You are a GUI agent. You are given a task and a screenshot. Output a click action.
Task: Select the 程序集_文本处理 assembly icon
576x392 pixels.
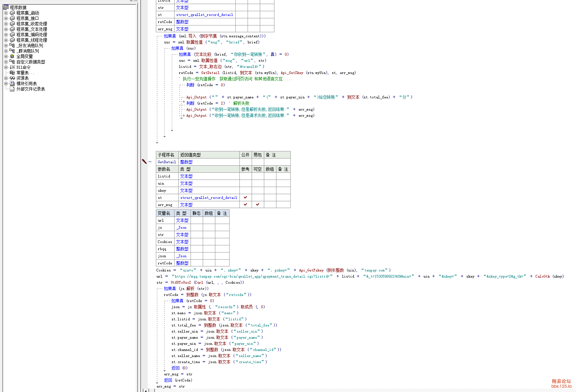13,29
